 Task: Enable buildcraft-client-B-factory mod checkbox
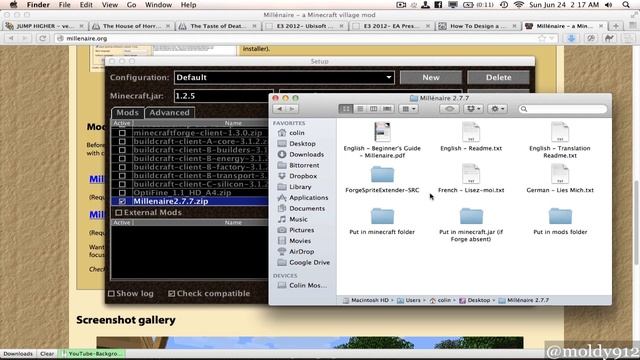click(x=122, y=167)
